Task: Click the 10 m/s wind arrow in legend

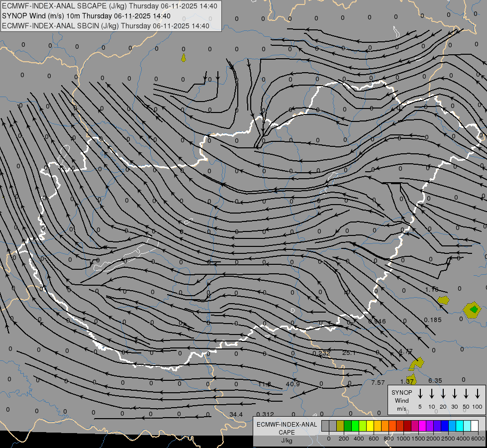Action: coord(431,394)
